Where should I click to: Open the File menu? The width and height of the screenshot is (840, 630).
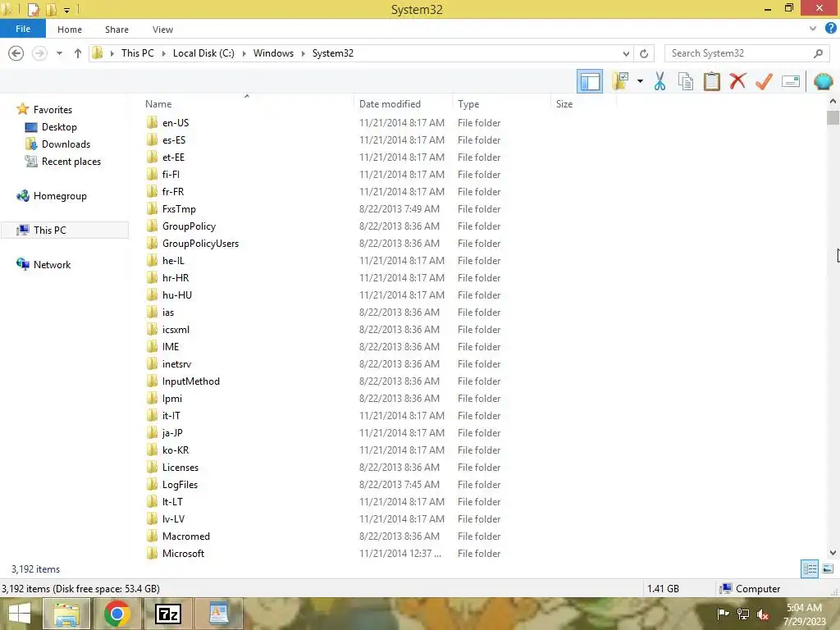click(x=22, y=29)
